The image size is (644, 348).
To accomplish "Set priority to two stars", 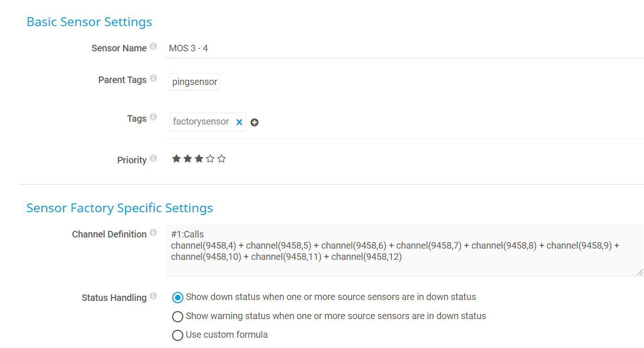I will [188, 159].
